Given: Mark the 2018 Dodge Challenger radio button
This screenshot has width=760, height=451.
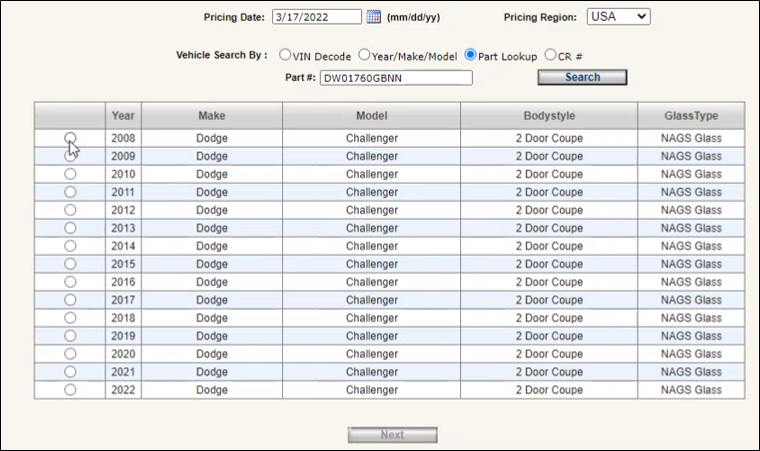Looking at the screenshot, I should (x=70, y=318).
